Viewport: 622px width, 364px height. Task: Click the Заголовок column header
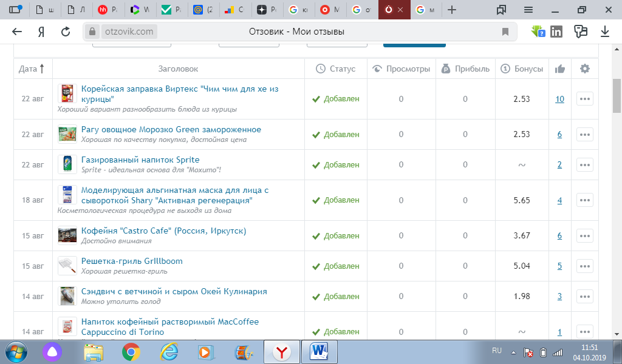pos(178,69)
